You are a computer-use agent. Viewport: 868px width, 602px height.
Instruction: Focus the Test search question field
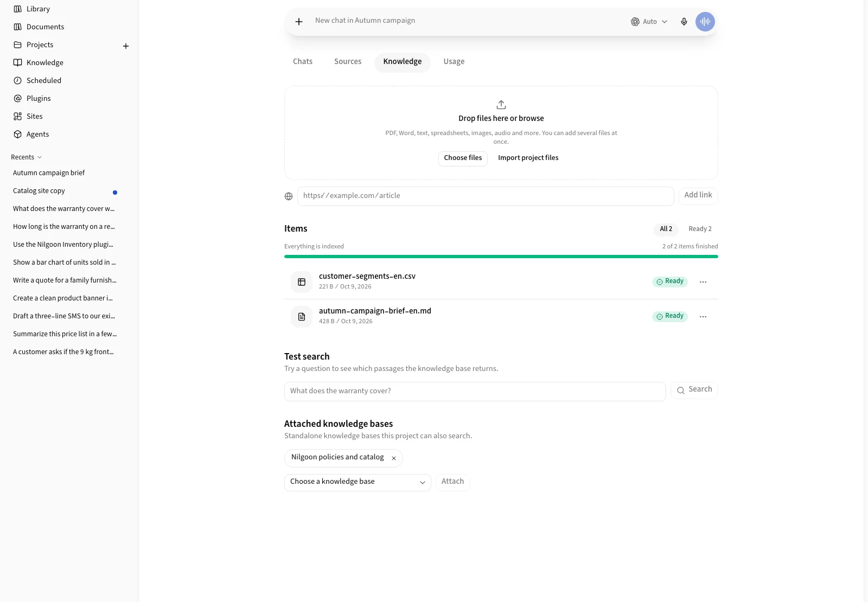475,391
